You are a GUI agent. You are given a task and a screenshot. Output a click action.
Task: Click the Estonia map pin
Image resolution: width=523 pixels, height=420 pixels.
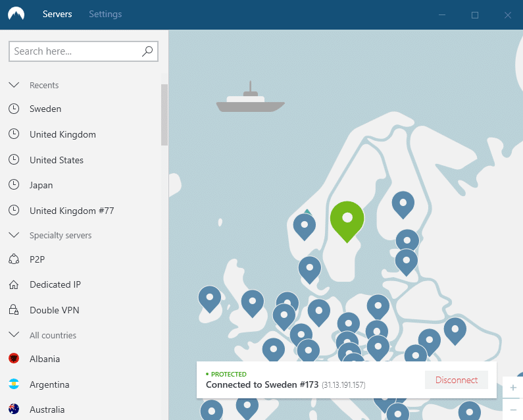(407, 240)
